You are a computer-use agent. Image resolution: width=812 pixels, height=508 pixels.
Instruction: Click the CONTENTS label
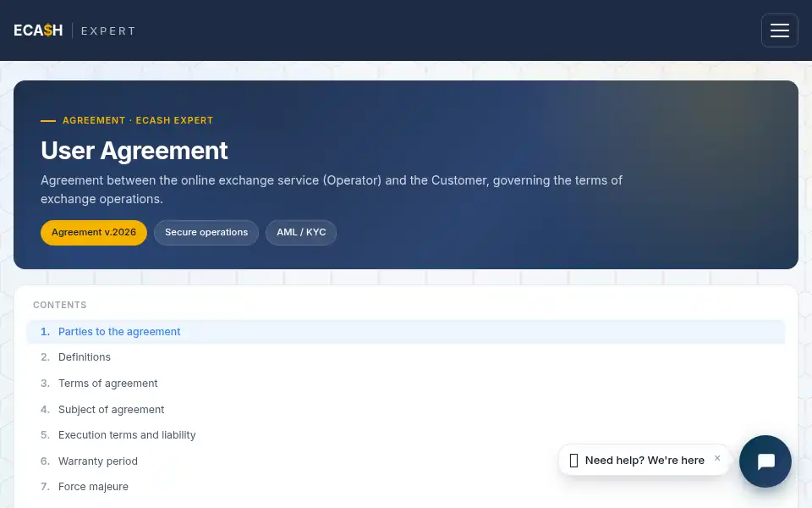(x=59, y=305)
